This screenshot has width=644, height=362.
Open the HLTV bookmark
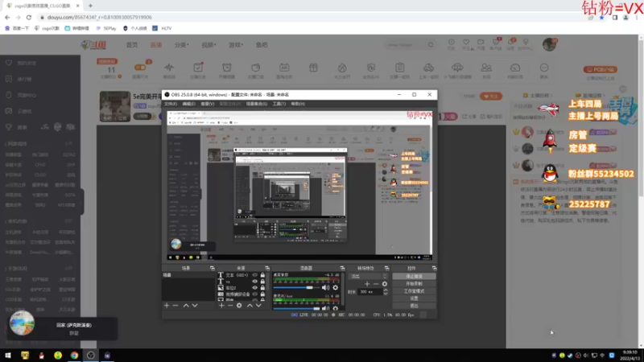pos(163,28)
